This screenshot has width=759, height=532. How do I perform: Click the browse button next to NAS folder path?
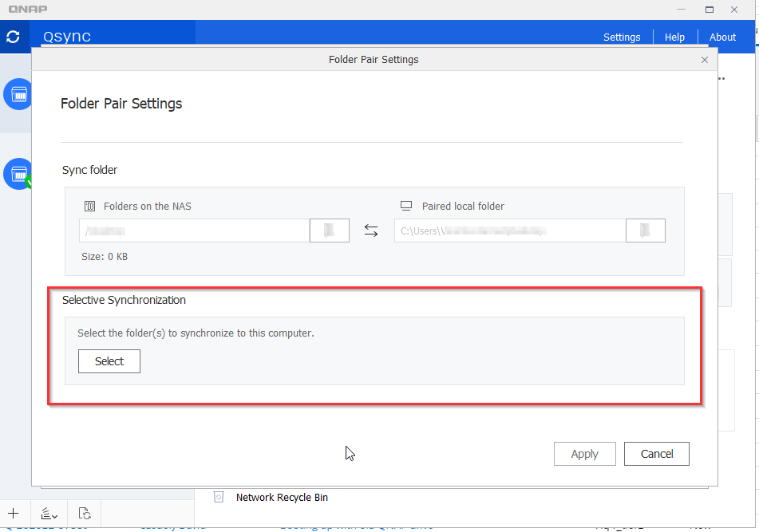pyautogui.click(x=329, y=231)
